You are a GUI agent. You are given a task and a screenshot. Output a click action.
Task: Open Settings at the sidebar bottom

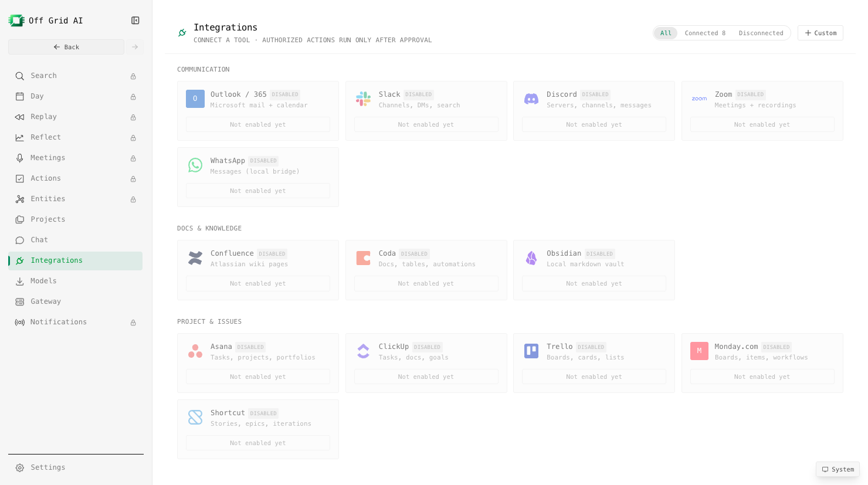(x=76, y=468)
